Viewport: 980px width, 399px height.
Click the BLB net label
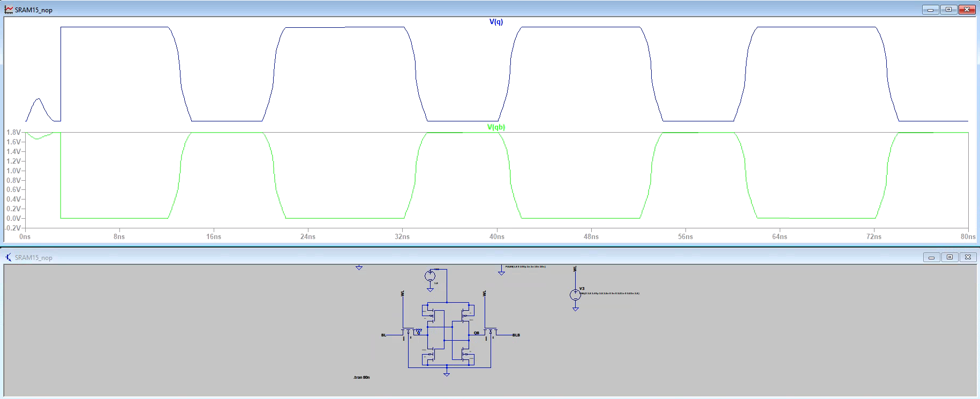click(x=516, y=335)
